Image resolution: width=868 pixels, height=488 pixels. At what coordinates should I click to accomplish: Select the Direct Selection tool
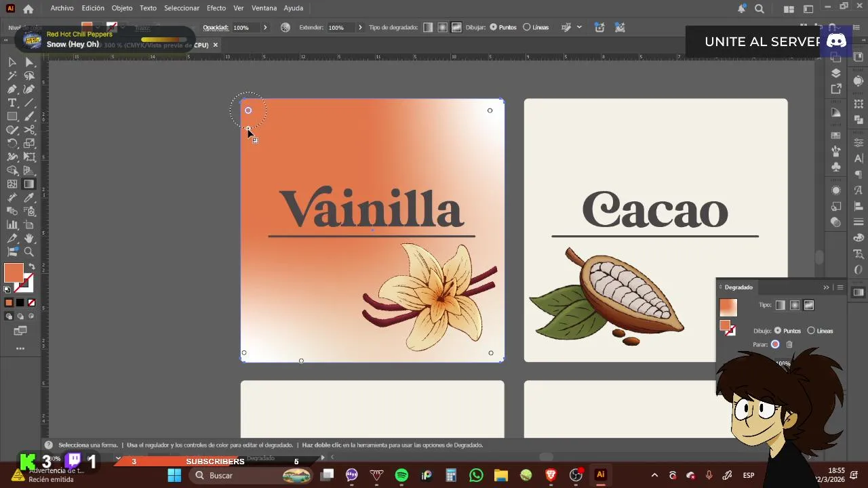pyautogui.click(x=29, y=62)
